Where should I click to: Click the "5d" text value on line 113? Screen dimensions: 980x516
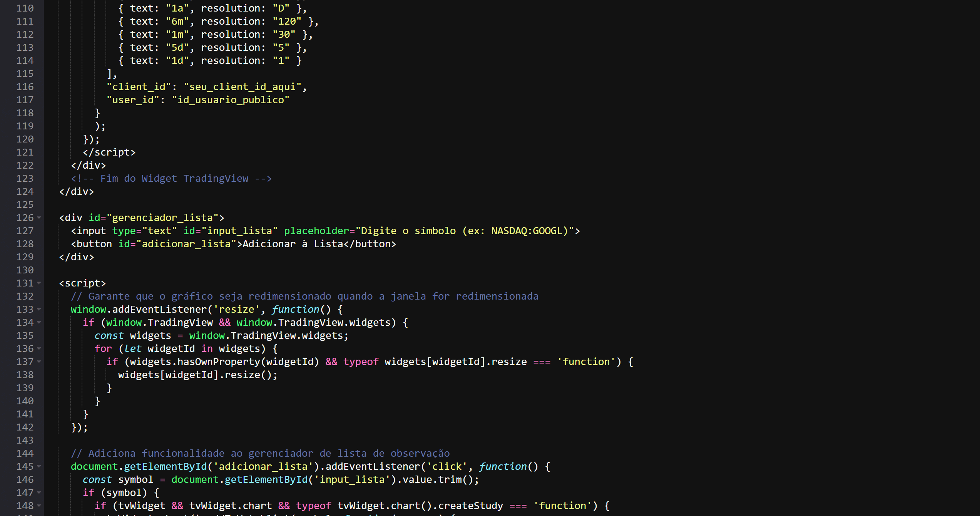tap(177, 48)
